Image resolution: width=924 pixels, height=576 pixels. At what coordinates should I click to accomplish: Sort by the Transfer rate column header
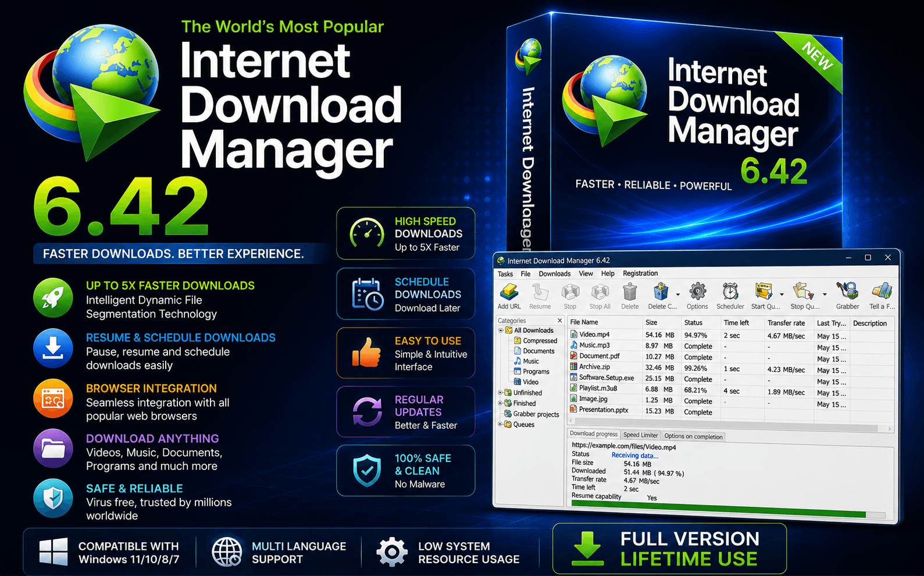tap(788, 323)
